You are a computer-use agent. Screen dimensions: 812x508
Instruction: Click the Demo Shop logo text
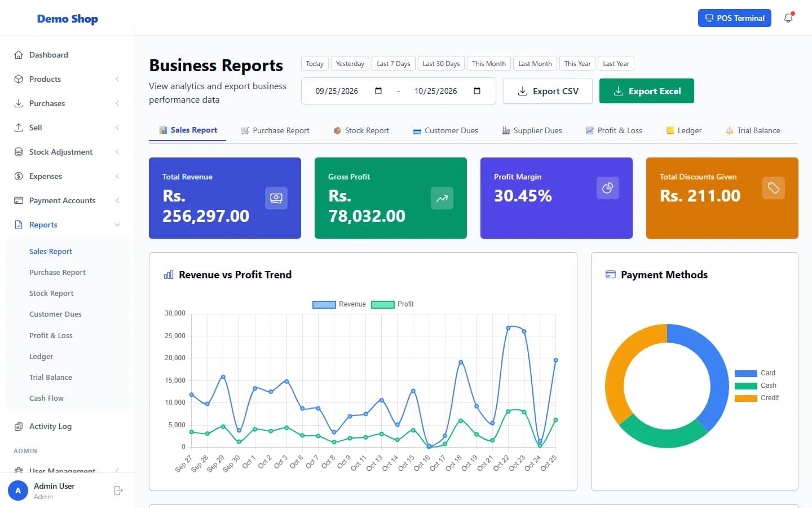[68, 19]
